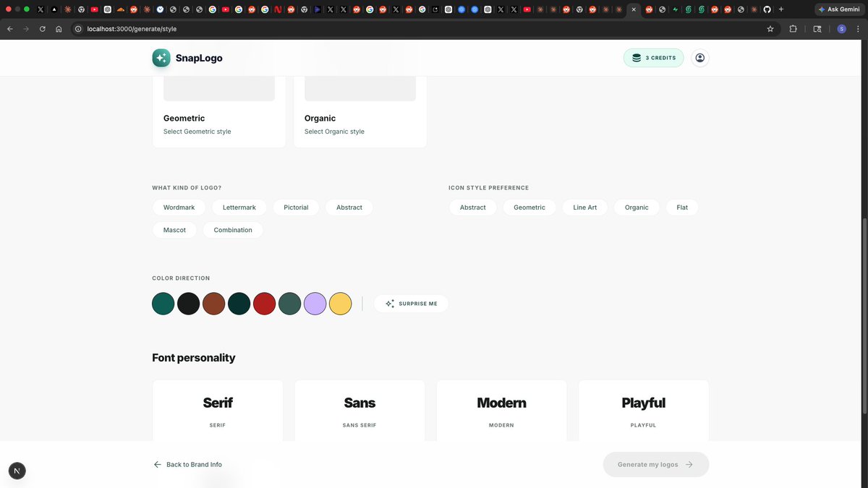
Task: Choose Abstract under What Kind of Logo
Action: [349, 207]
